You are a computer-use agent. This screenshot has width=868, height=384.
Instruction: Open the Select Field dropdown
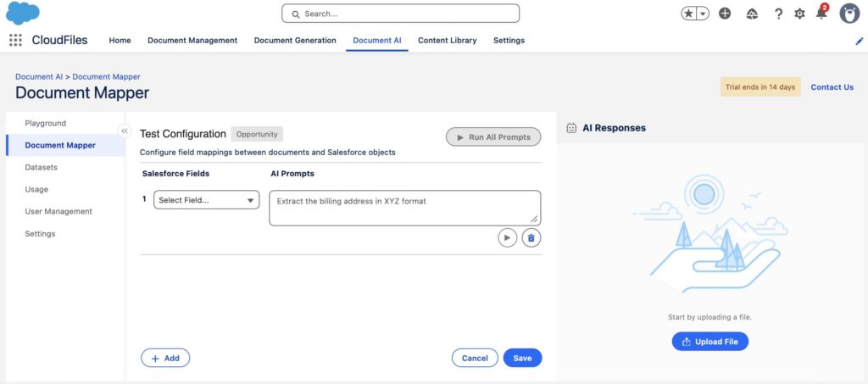pyautogui.click(x=207, y=200)
